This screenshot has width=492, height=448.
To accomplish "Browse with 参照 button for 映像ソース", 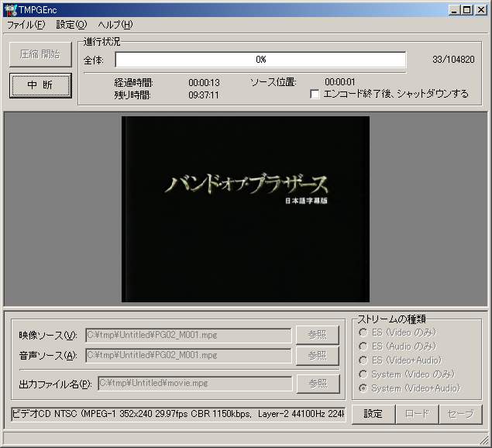I will 318,335.
